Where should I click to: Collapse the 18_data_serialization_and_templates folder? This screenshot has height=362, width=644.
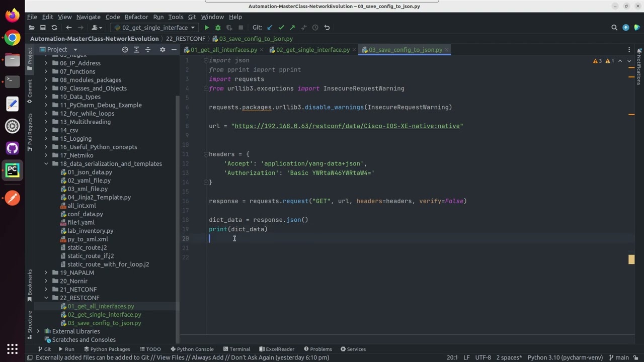click(46, 164)
